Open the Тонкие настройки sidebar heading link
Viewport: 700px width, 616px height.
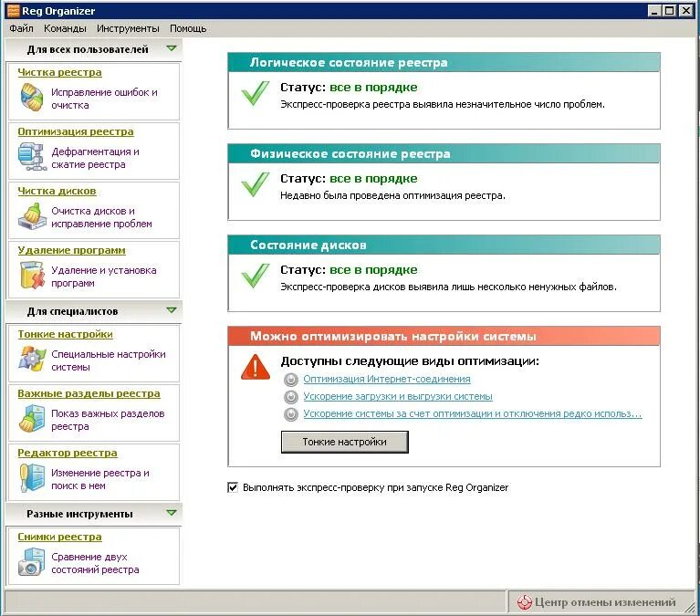tap(65, 334)
